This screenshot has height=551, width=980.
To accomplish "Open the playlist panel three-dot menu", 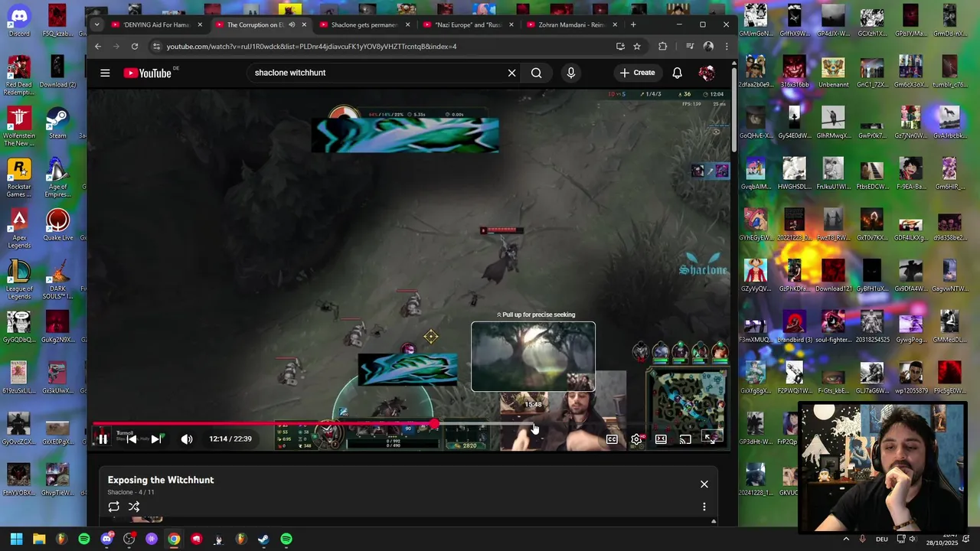I will [x=704, y=507].
